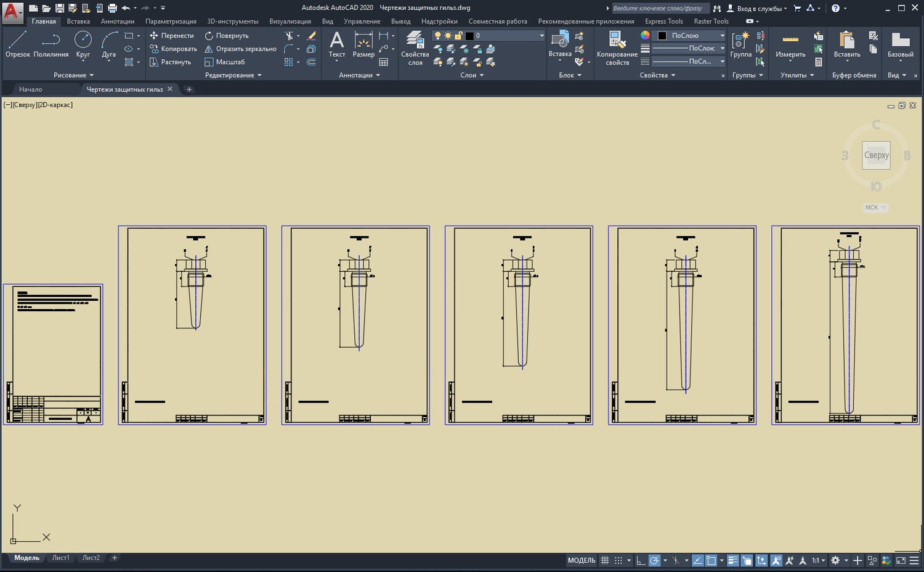Toggle ortho mode in the status bar
924x572 pixels.
(x=641, y=560)
